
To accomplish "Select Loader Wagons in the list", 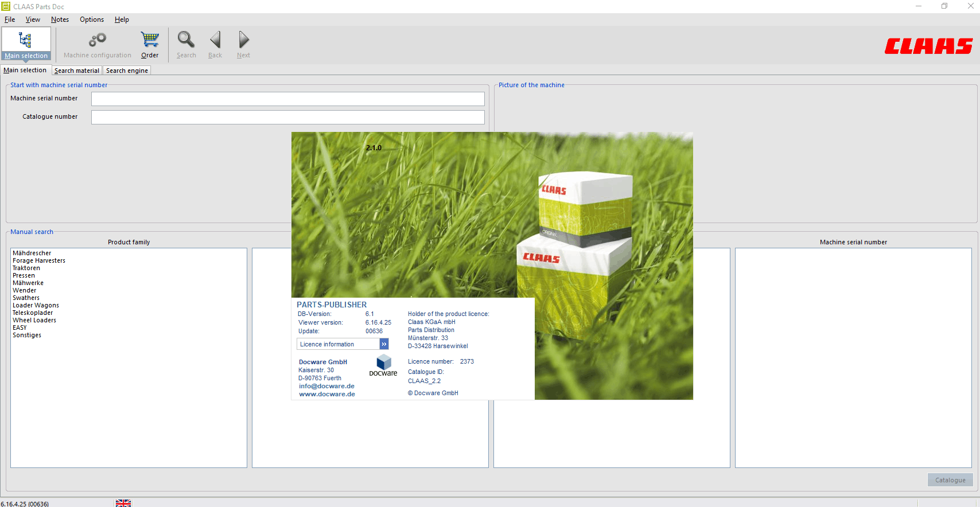I will click(x=36, y=305).
